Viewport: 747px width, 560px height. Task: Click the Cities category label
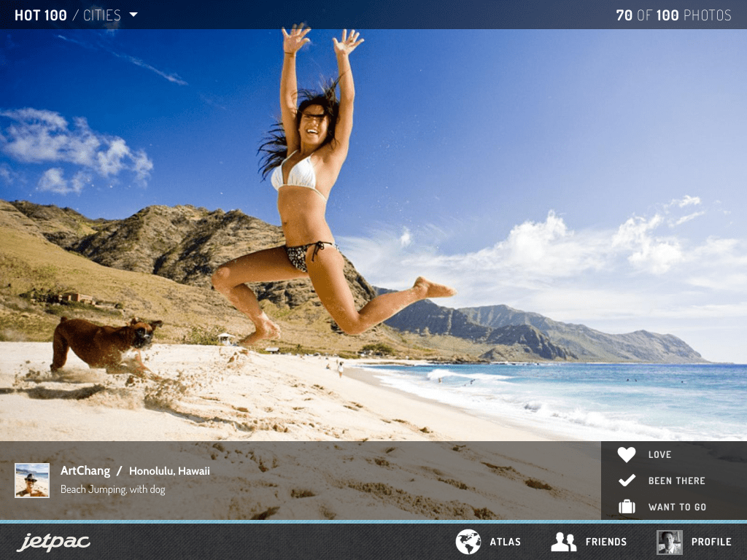[102, 15]
